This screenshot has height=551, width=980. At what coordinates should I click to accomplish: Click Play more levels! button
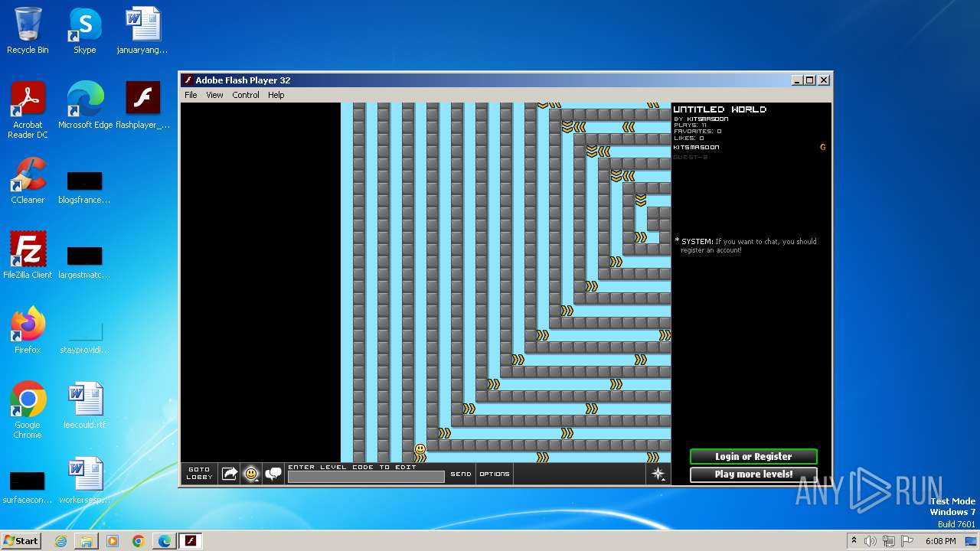[753, 474]
